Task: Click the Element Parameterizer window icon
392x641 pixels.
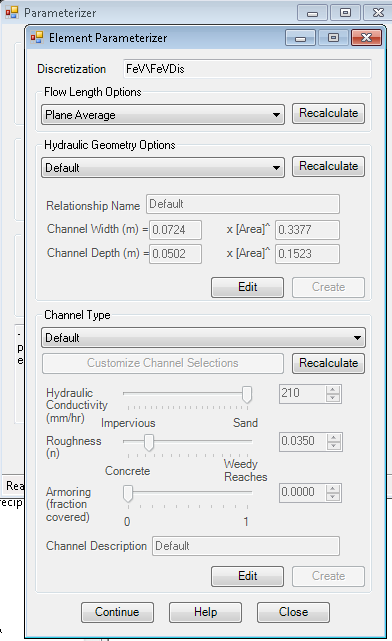Action: (37, 38)
